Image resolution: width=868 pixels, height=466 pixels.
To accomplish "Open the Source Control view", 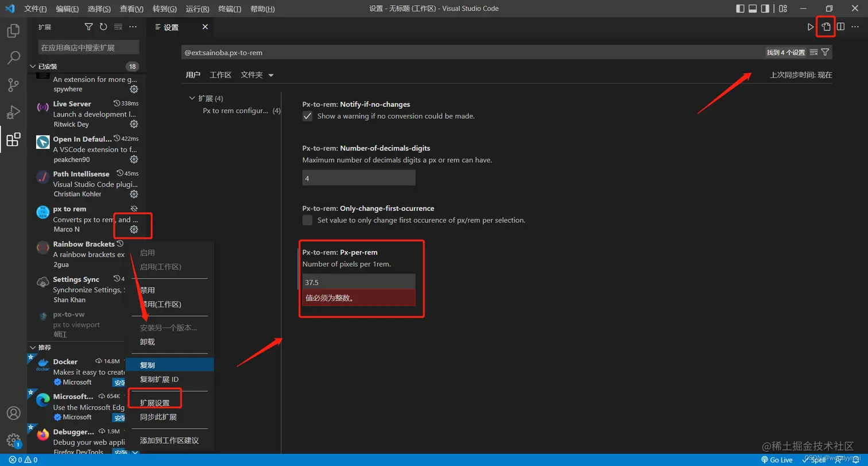I will tap(13, 85).
